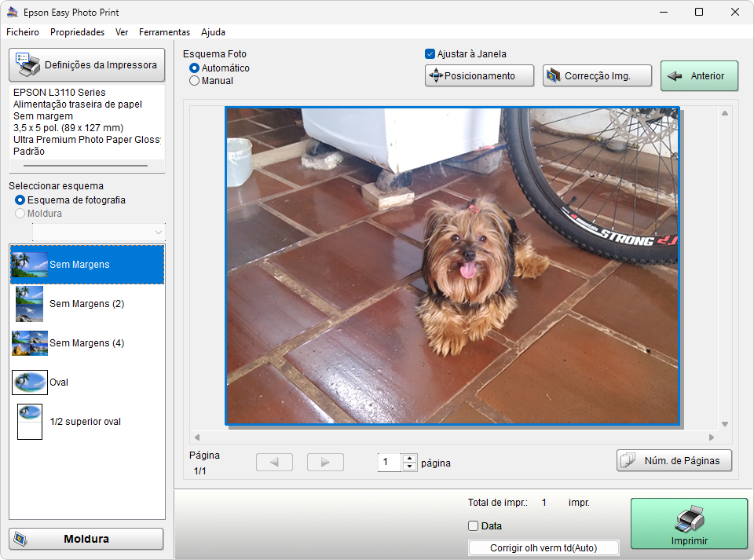754x560 pixels.
Task: Click the 'EPSON L3110 Series' text
Action: pyautogui.click(x=59, y=93)
